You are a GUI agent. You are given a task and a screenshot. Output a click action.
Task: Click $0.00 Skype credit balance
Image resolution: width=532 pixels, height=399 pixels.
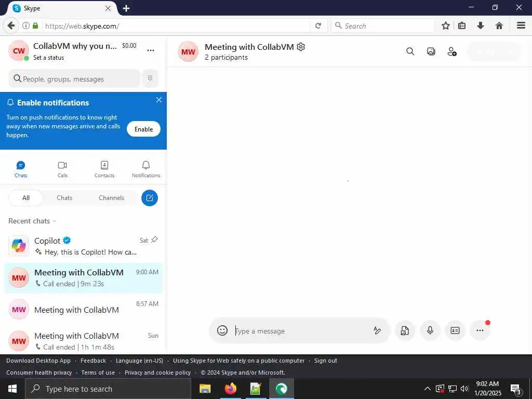129,46
